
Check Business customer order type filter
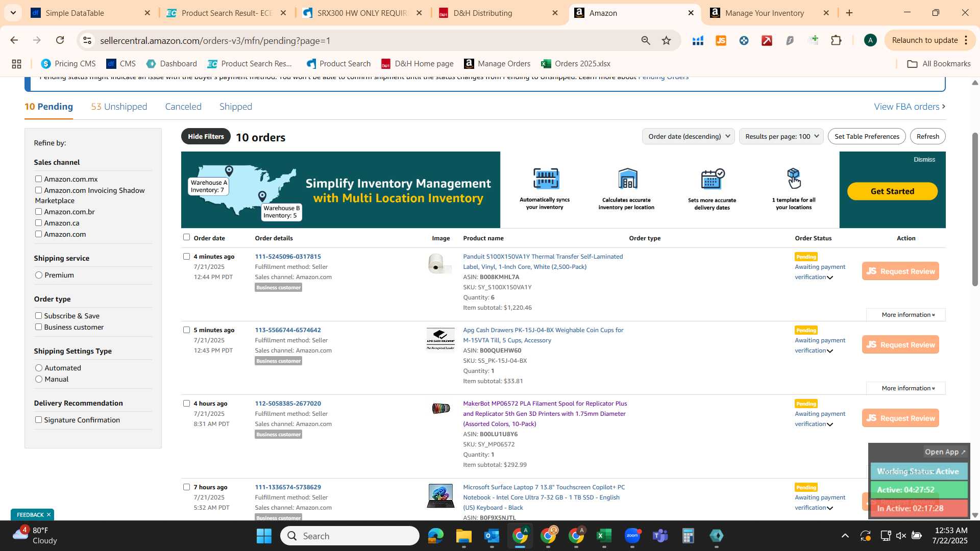(x=38, y=327)
